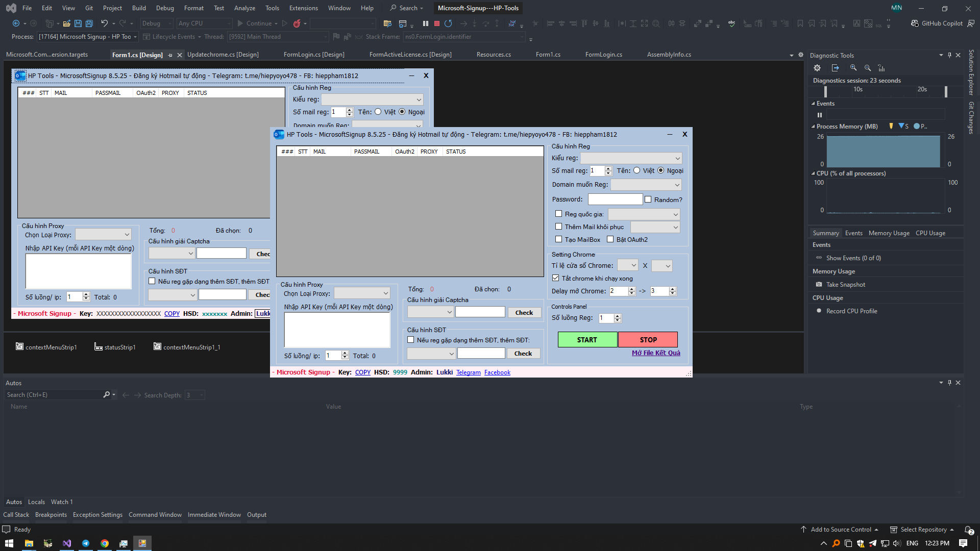Open the Debug menu
This screenshot has height=551, width=980.
tap(165, 8)
